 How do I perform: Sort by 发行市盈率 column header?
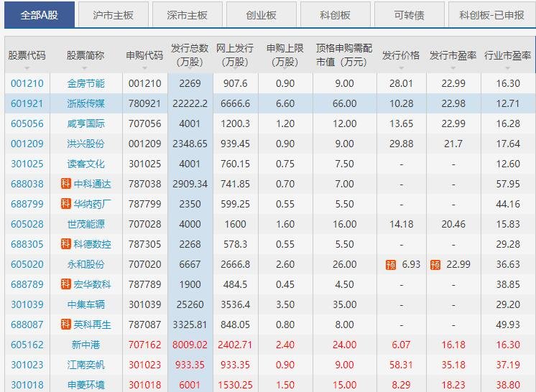point(453,55)
